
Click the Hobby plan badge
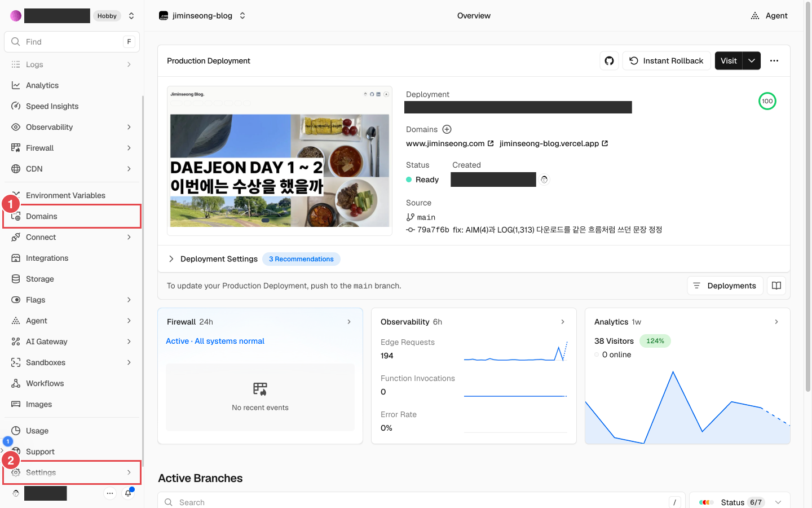[x=107, y=16]
